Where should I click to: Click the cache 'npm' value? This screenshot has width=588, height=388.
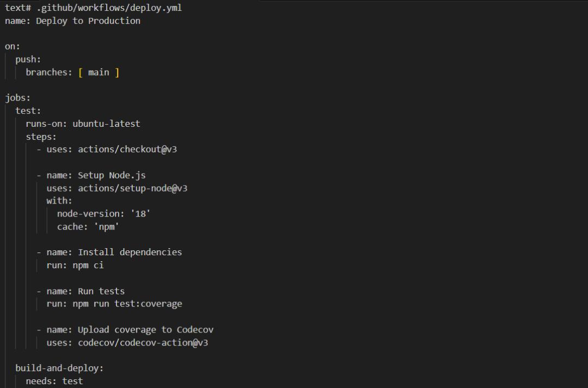[x=107, y=226]
